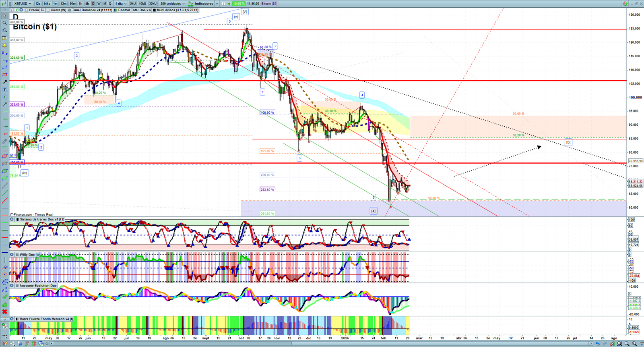644x347 pixels.
Task: Toggle Tunel Domenec v4 indicator box
Action: point(70,10)
